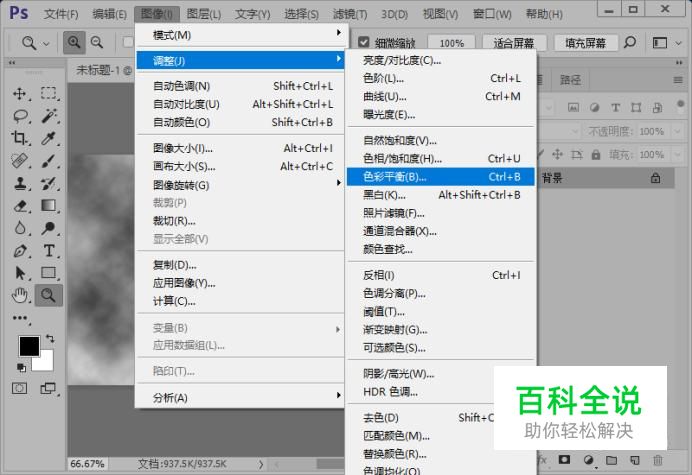Screen dimensions: 692x475
Task: Select the Lasso tool
Action: point(20,116)
